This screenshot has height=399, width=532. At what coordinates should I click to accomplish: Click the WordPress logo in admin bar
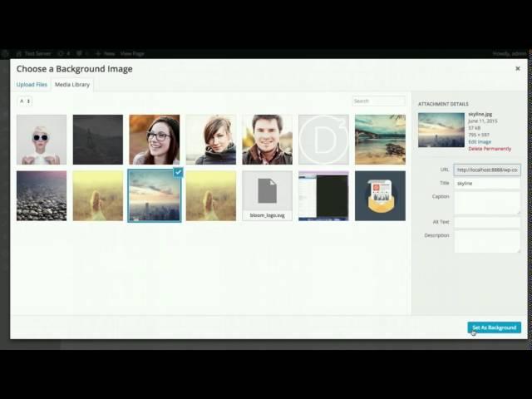[6, 52]
